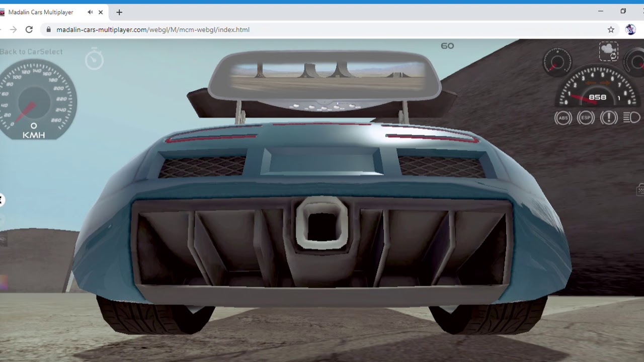
Task: Click the address bar URL
Action: pos(153,30)
